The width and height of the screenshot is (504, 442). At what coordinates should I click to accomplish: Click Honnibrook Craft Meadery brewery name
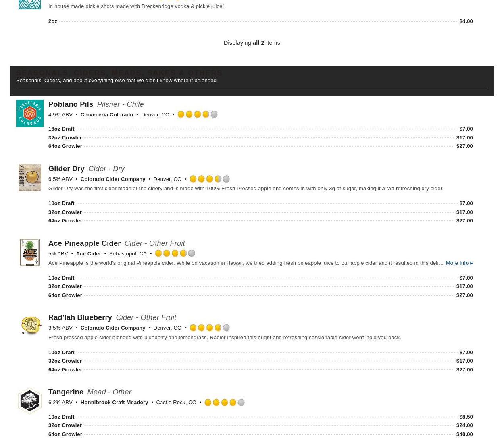point(114,402)
